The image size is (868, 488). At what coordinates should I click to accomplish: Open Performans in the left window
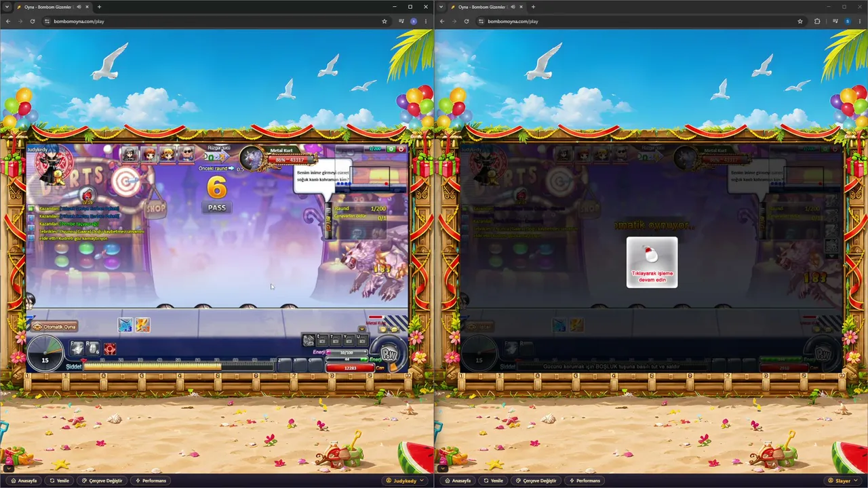point(151,481)
